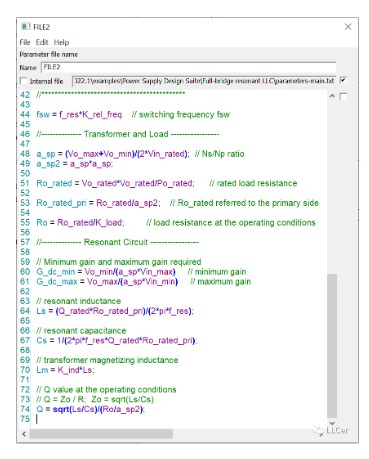Image resolution: width=369 pixels, height=459 pixels.
Task: Click '// load resistance at the operating conditions' comment
Action: coord(231,223)
